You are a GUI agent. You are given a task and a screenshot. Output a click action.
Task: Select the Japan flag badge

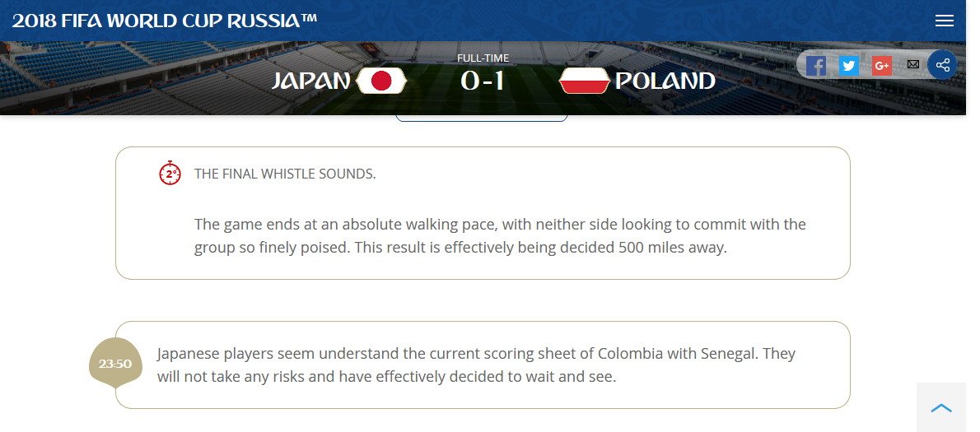point(381,81)
